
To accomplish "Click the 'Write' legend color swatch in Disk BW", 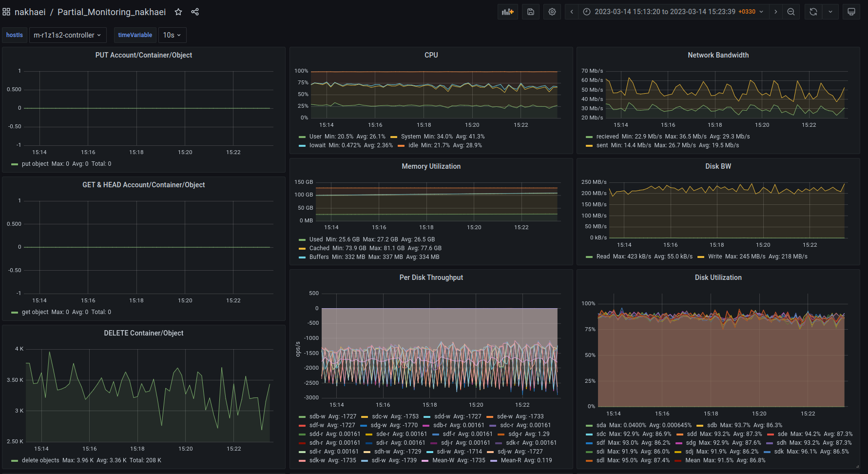I will (701, 257).
